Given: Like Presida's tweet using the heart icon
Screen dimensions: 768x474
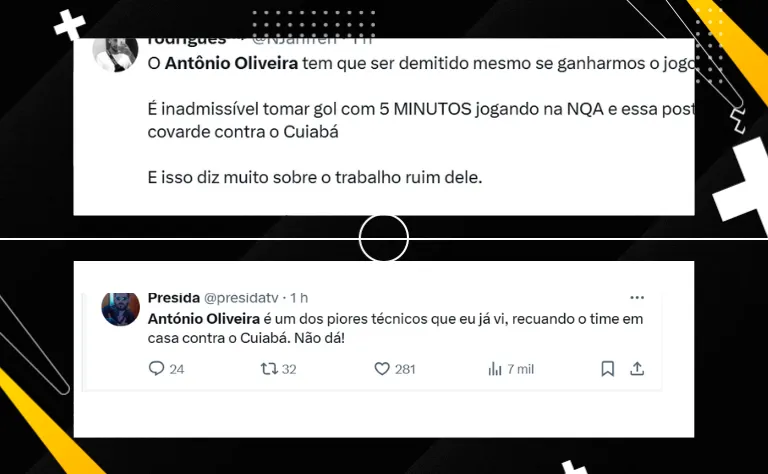Looking at the screenshot, I should coord(382,368).
